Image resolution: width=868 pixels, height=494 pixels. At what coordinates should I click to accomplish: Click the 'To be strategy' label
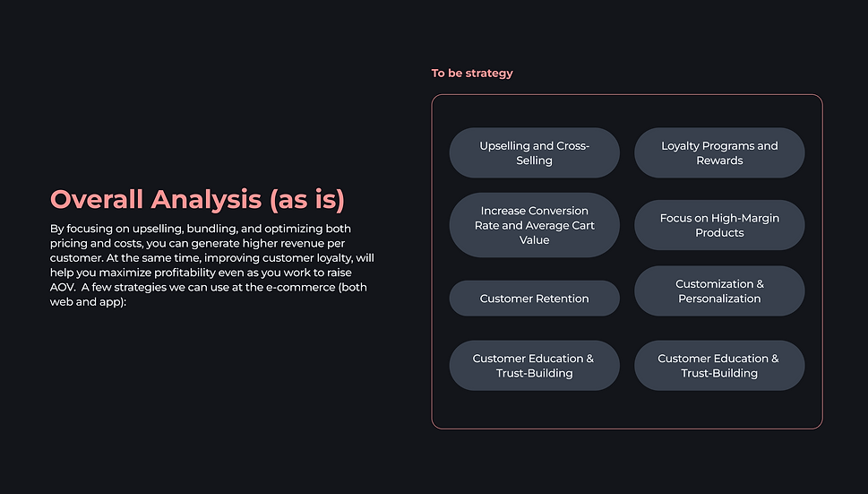[472, 74]
